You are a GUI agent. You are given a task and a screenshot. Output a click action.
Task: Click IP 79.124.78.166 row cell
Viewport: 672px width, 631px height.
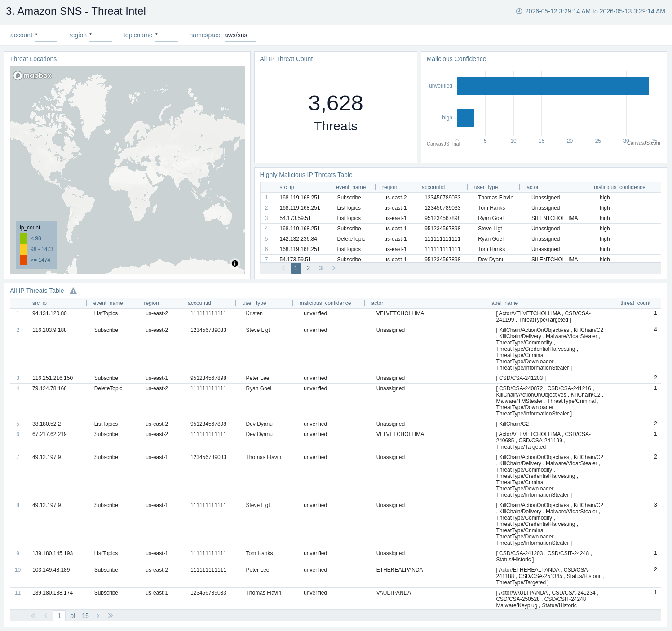(49, 388)
